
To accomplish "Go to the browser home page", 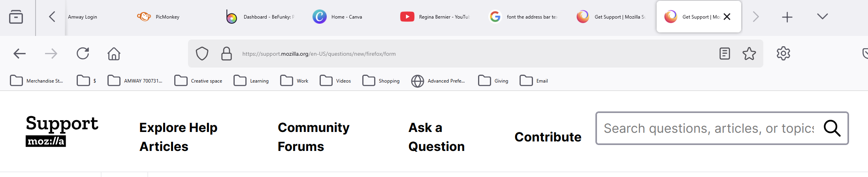I will [x=114, y=53].
